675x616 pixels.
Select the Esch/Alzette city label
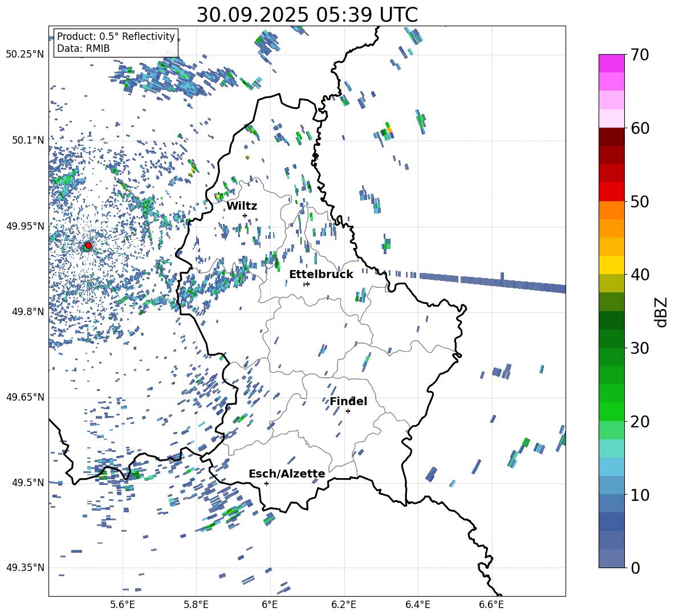(287, 474)
